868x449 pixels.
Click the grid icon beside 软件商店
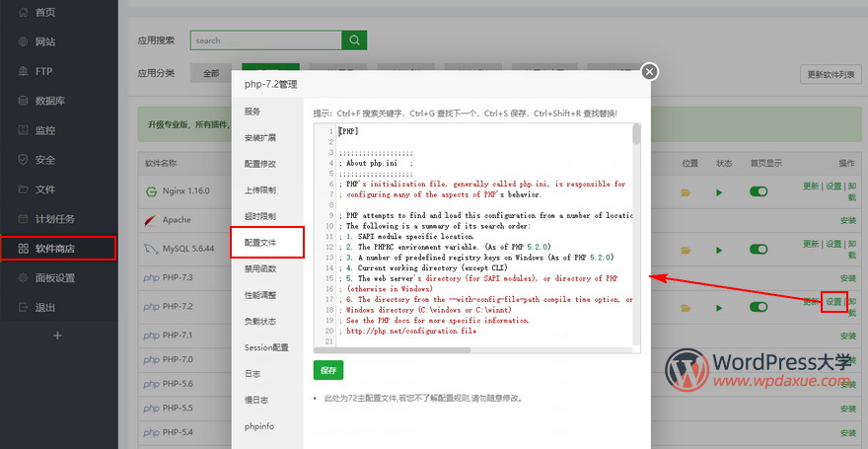pyautogui.click(x=23, y=249)
